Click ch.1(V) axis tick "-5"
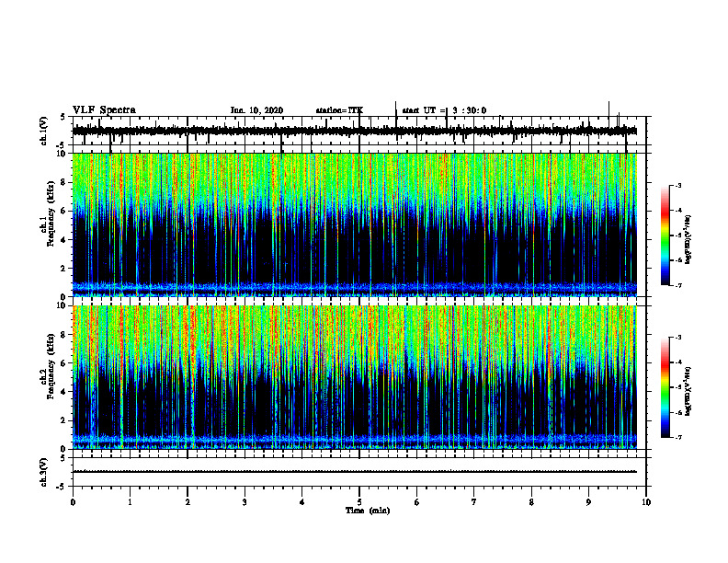This screenshot has width=728, height=563. [62, 145]
